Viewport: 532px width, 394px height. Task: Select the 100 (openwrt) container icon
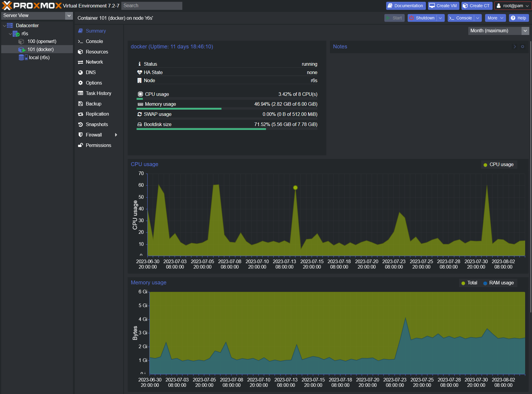point(21,42)
